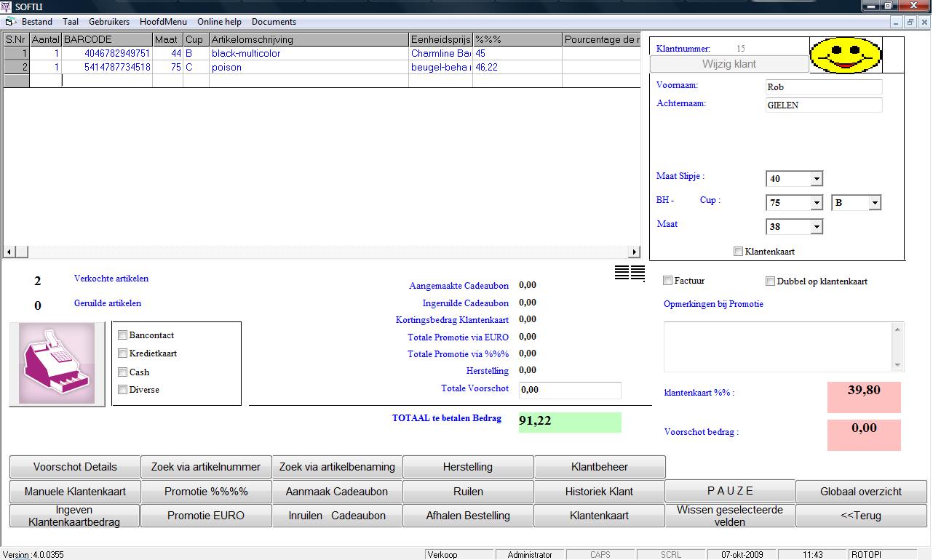Click the Opmerkingen bij Promotie text area
The height and width of the screenshot is (560, 933).
tap(778, 347)
